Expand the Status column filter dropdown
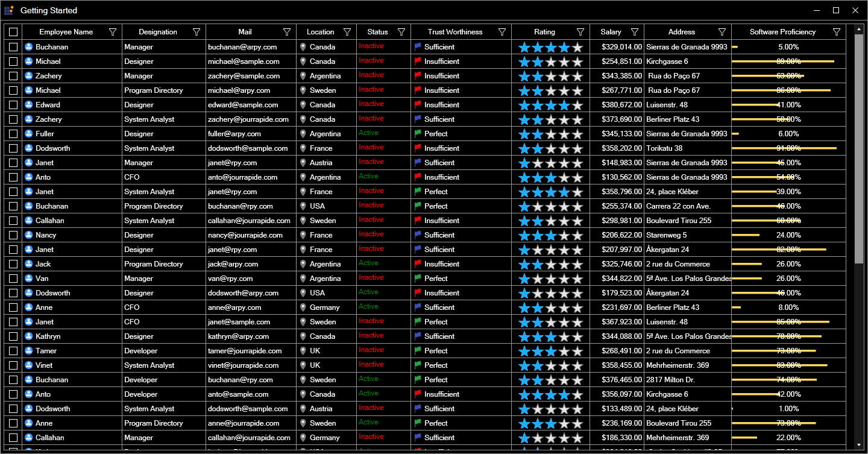868x454 pixels. (401, 32)
